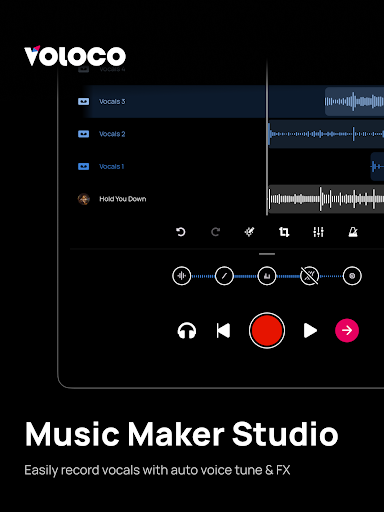Click the redo arrow icon
384x512 pixels.
215,232
